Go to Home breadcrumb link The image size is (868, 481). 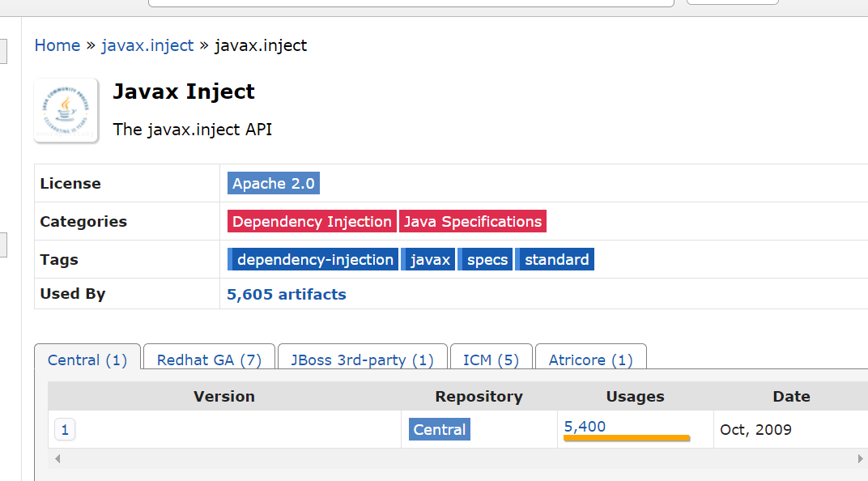[x=57, y=45]
